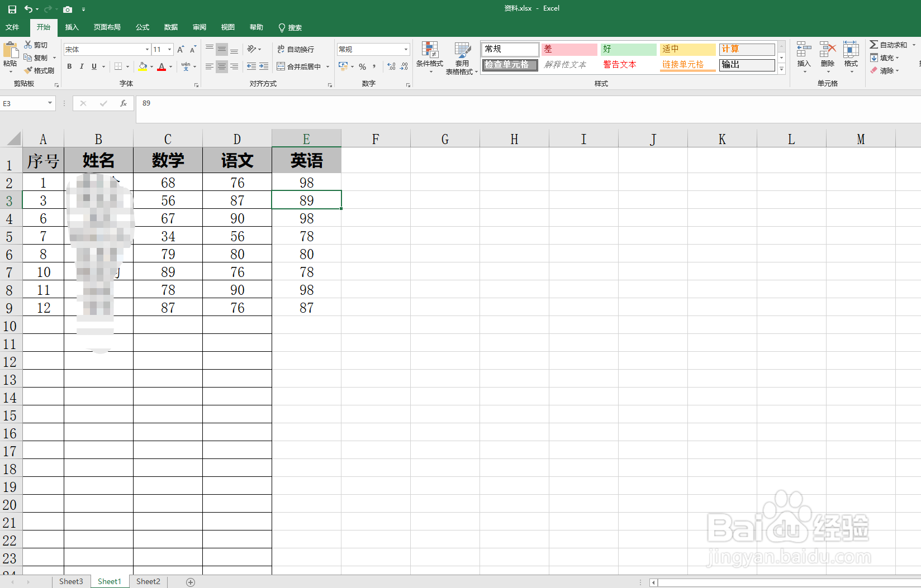Open Clear (清除) dropdown
This screenshot has width=921, height=588.
(884, 70)
